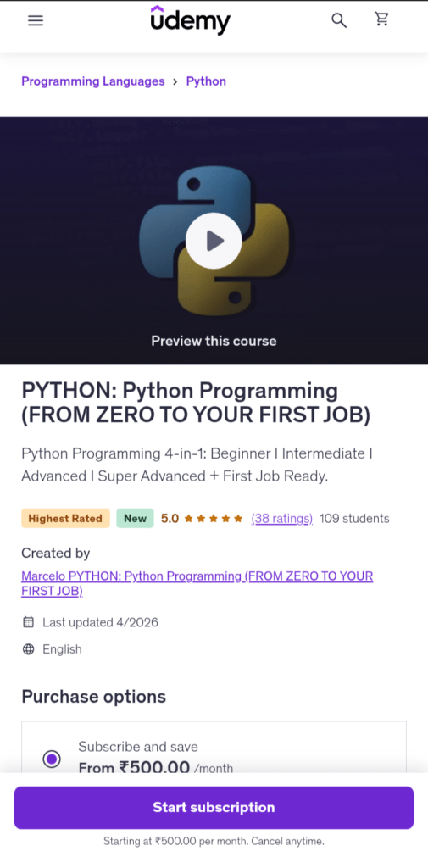This screenshot has width=428, height=868.
Task: Play the course preview video
Action: [x=214, y=241]
